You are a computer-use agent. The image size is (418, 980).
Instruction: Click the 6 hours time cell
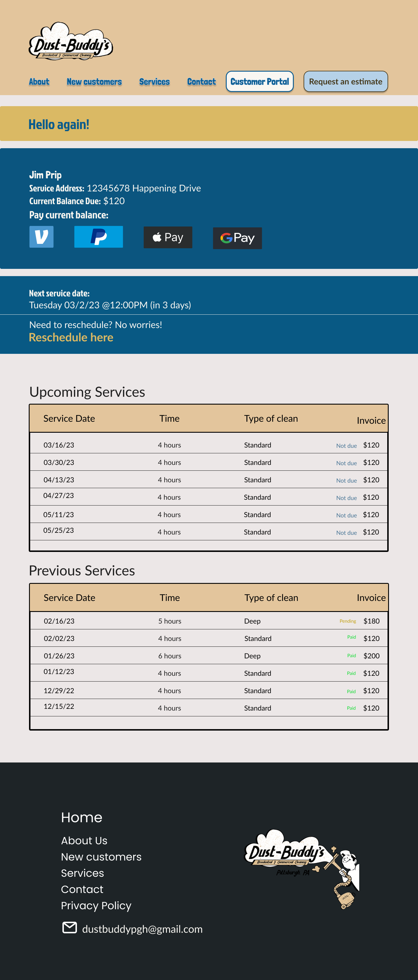pyautogui.click(x=170, y=656)
